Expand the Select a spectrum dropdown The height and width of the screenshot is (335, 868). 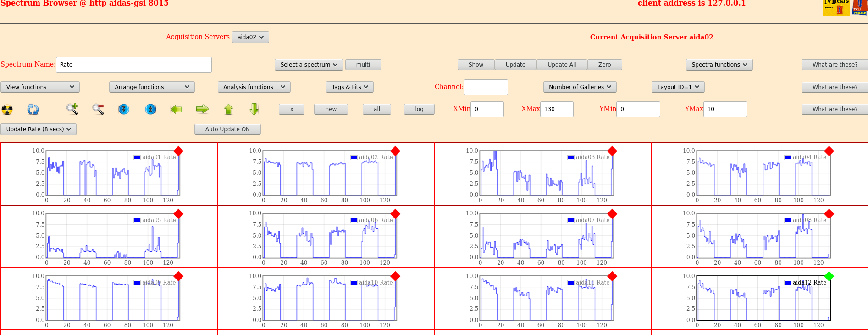click(309, 65)
